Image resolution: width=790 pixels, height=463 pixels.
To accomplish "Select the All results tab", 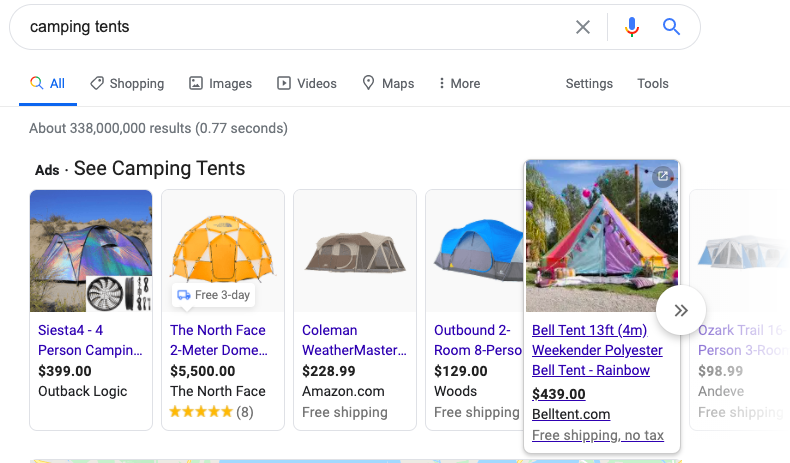I will point(48,84).
